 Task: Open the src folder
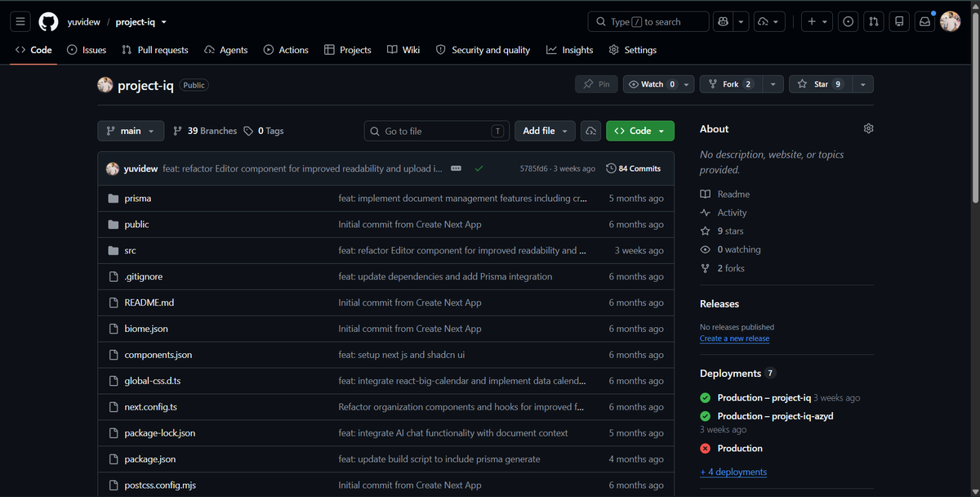point(130,250)
